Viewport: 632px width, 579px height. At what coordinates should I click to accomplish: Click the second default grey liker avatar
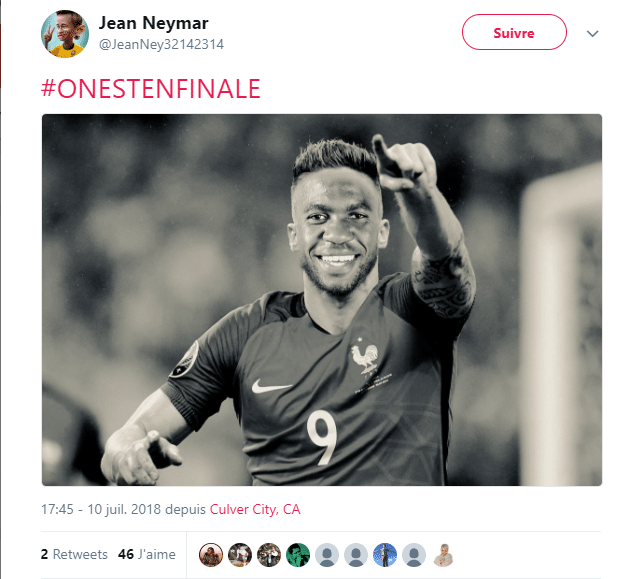356,554
